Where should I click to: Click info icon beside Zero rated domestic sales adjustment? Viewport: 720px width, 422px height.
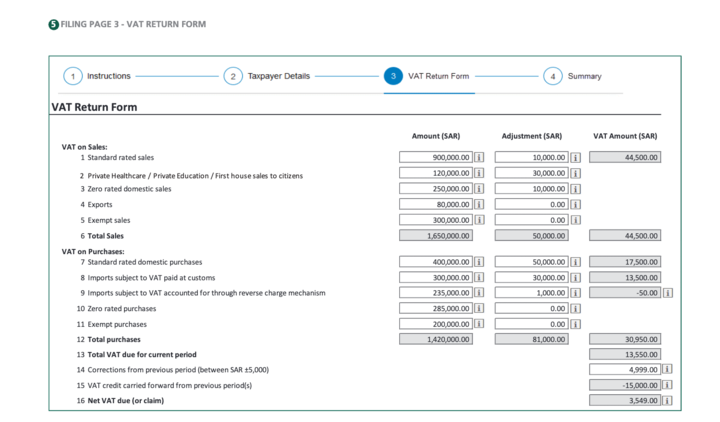574,189
